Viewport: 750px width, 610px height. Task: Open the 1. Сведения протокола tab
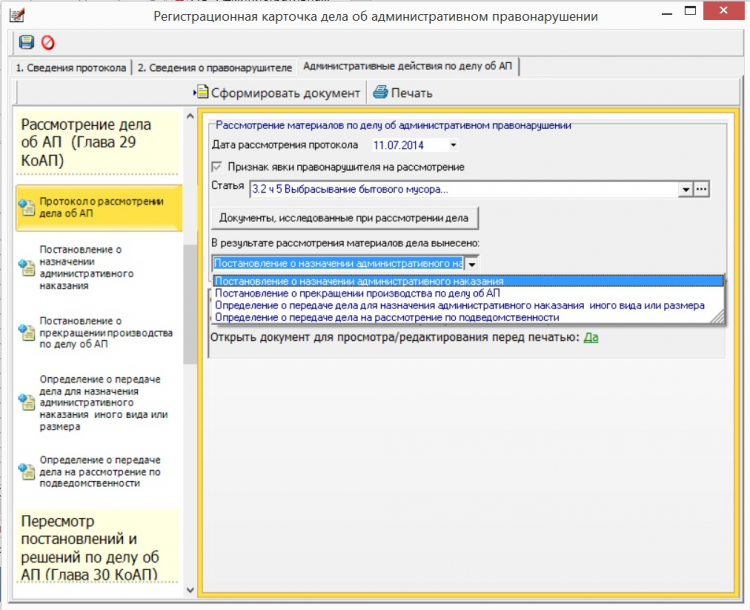click(x=71, y=67)
